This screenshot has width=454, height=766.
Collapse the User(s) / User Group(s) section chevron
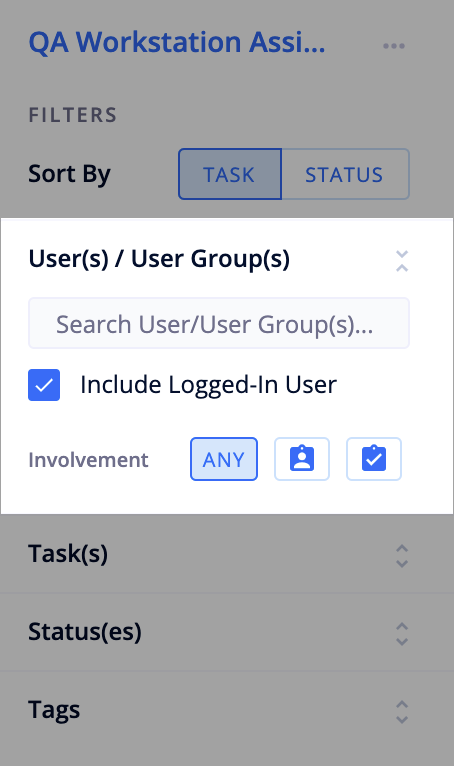(402, 261)
